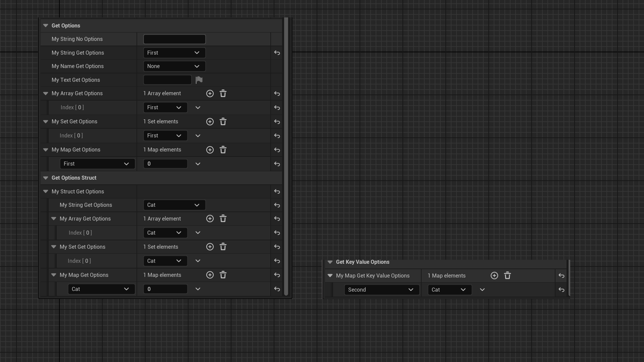The height and width of the screenshot is (362, 644).
Task: Add element to top-level My Array Get Options
Action: (x=210, y=94)
